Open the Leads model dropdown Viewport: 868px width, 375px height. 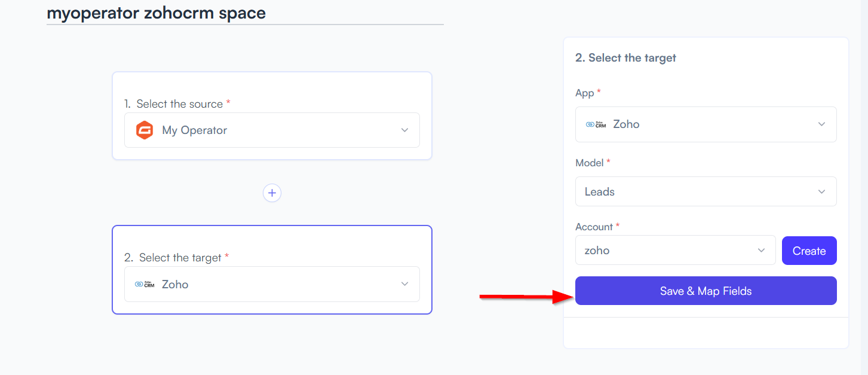[706, 191]
